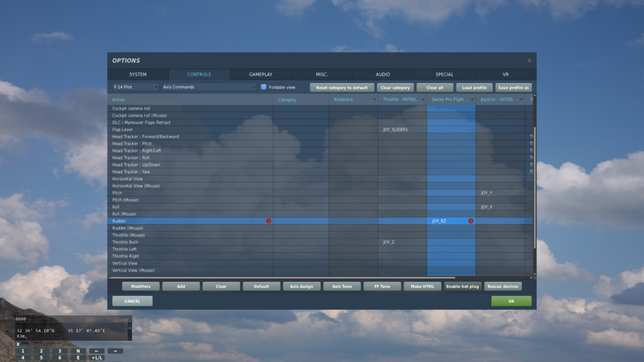Click the small X box above the keypad
644x362 pixels.
[18, 345]
